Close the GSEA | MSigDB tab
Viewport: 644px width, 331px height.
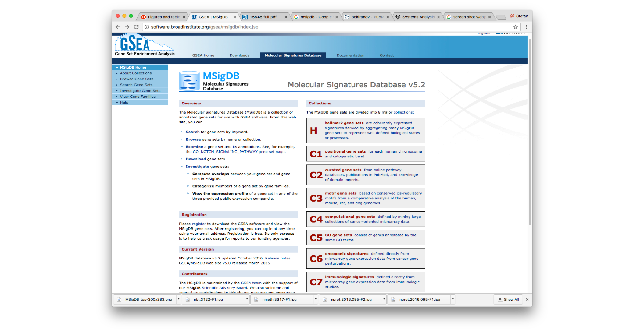coord(234,17)
